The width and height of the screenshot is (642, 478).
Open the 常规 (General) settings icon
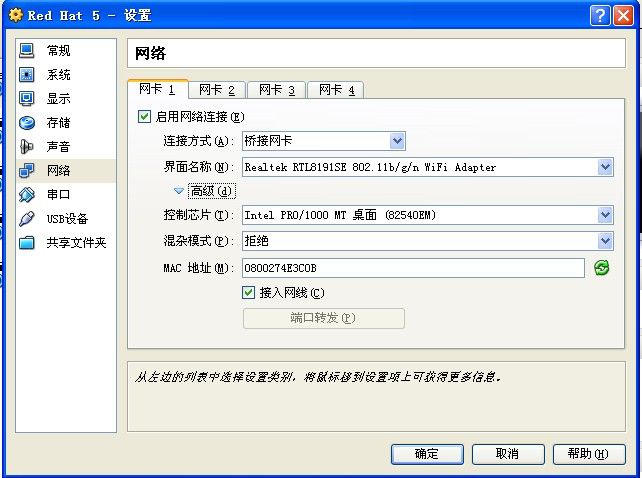27,51
